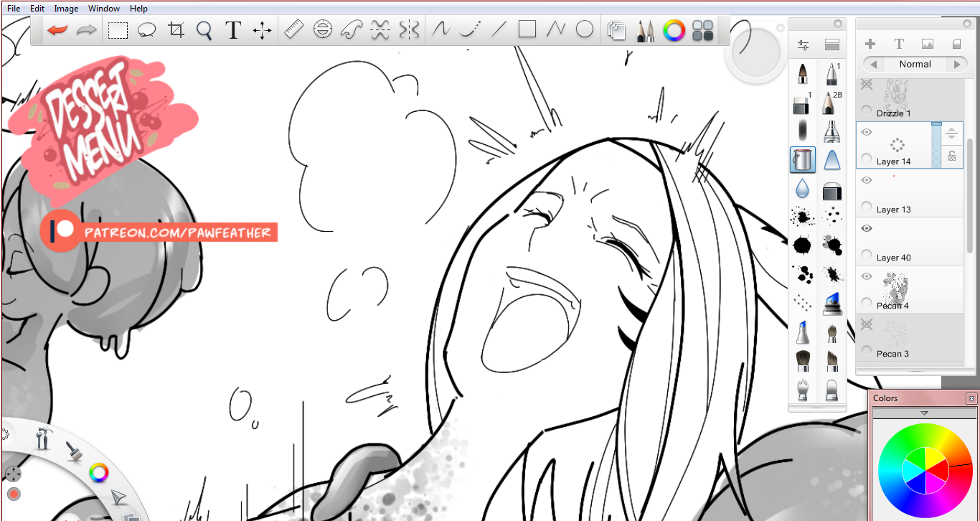This screenshot has height=521, width=980.
Task: Select the rectangular marquee selection tool
Action: tap(118, 30)
